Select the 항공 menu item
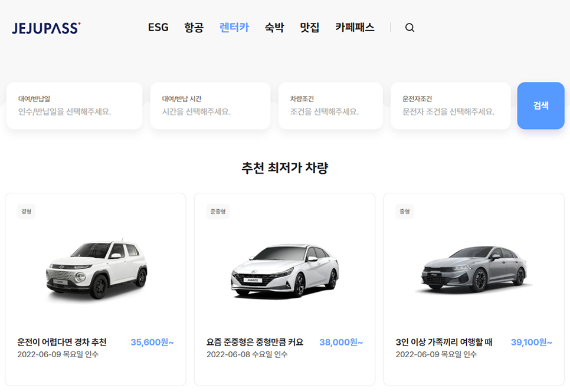Viewport: 570px width, 392px height. click(x=194, y=27)
